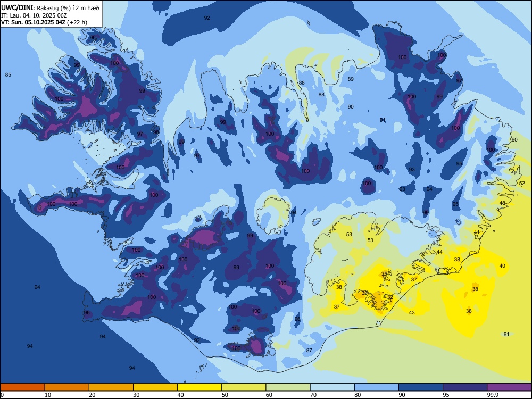Select the 30–40 golden legend color block
532x399 pixels.
[155, 387]
